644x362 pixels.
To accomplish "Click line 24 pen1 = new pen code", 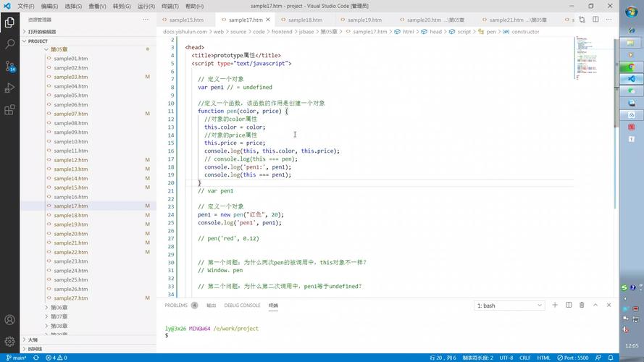I will pyautogui.click(x=241, y=214).
